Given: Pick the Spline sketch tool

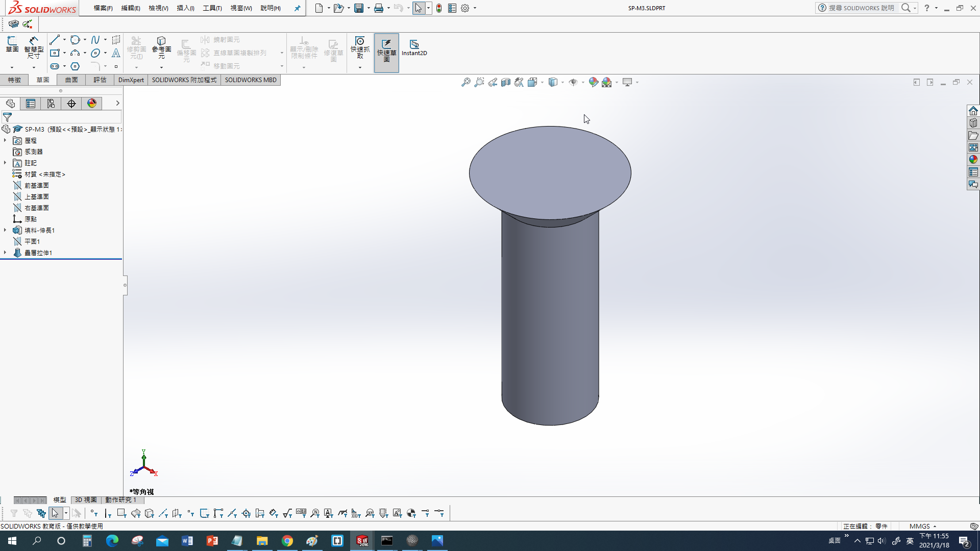Looking at the screenshot, I should click(95, 40).
